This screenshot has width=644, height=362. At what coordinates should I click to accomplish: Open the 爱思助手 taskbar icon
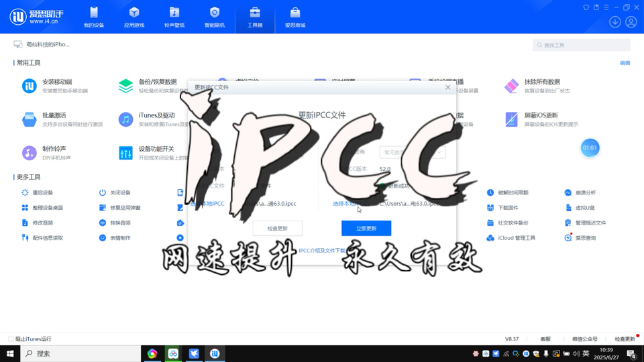point(215,353)
